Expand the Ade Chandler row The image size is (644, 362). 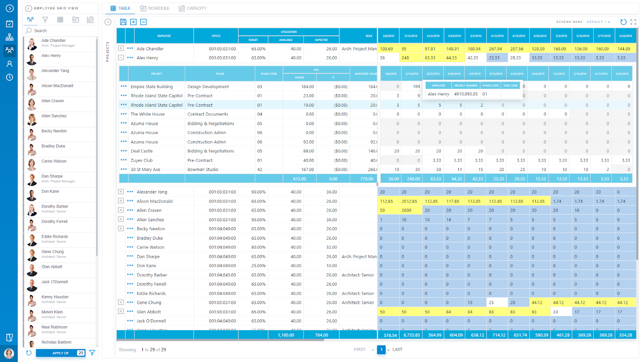click(121, 48)
